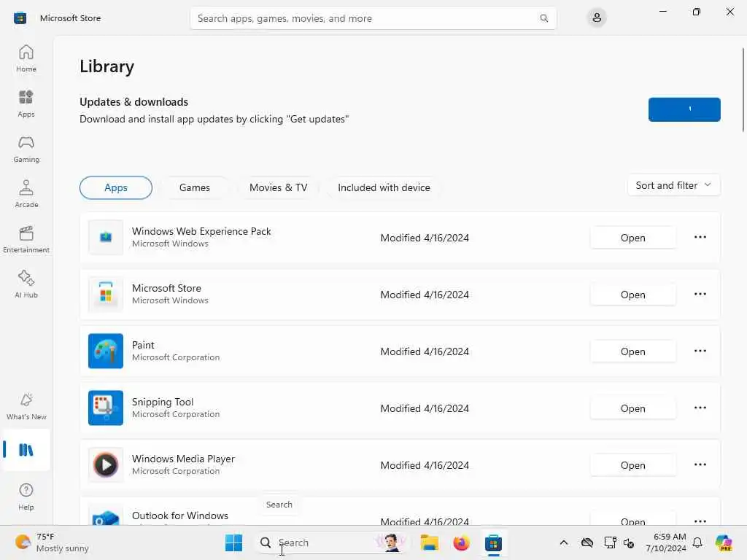Click the taskbar Search box
The height and width of the screenshot is (560, 747).
click(332, 542)
